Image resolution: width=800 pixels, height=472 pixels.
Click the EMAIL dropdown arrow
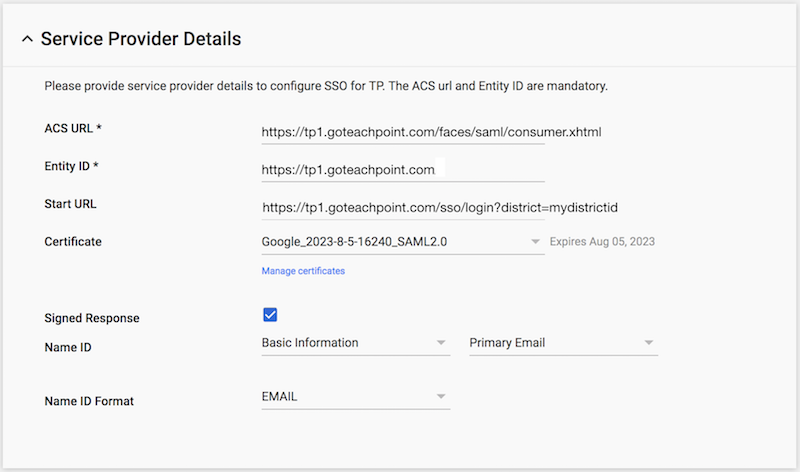(x=441, y=396)
